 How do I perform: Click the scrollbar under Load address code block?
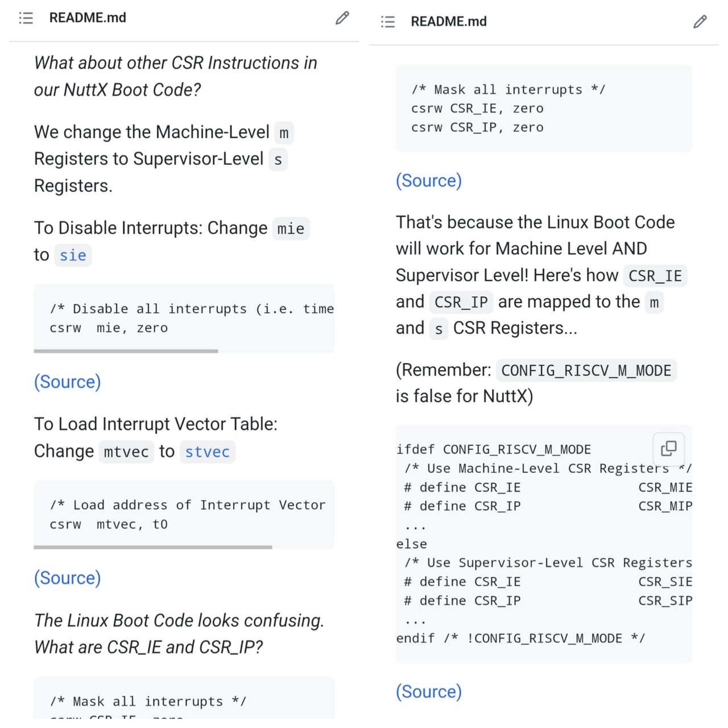153,547
